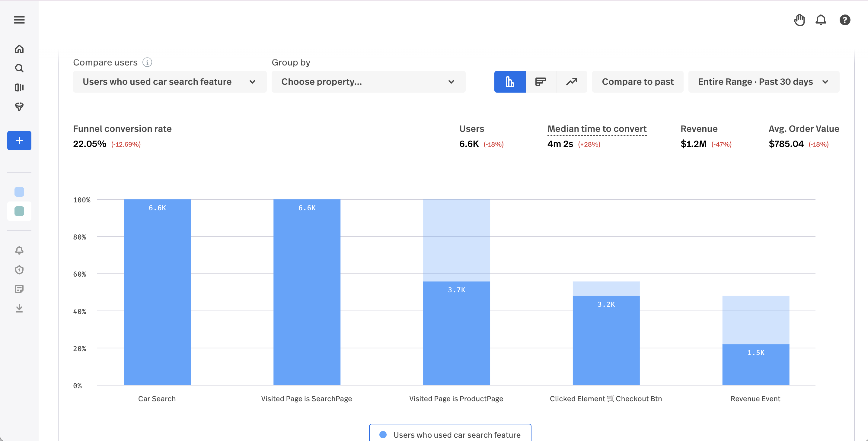Open the download/export icon in sidebar
The width and height of the screenshot is (868, 441).
click(19, 308)
